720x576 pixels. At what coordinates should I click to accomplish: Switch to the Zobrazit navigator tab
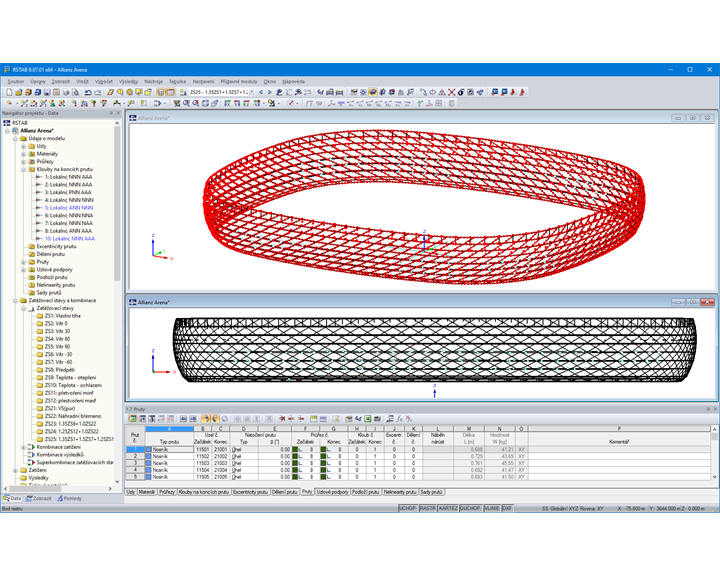click(x=39, y=498)
